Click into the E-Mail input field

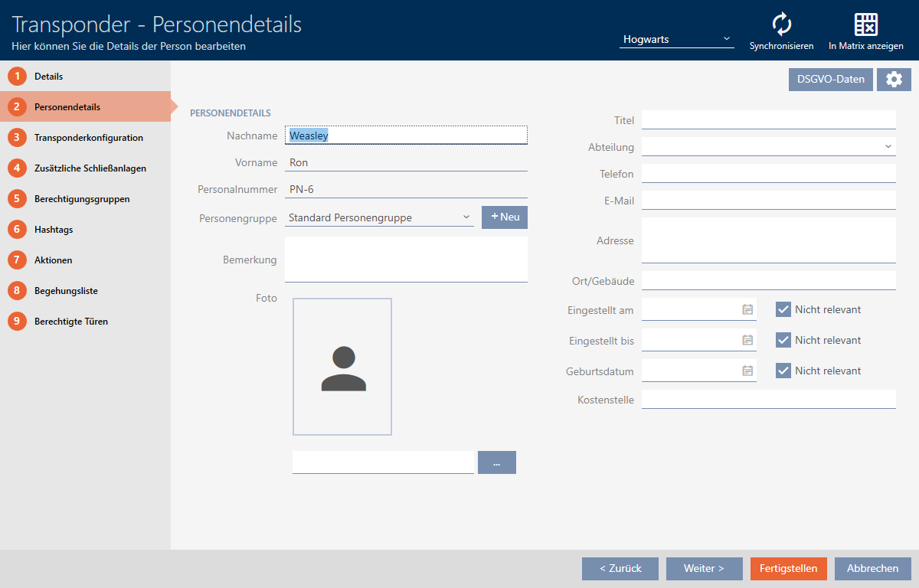768,201
